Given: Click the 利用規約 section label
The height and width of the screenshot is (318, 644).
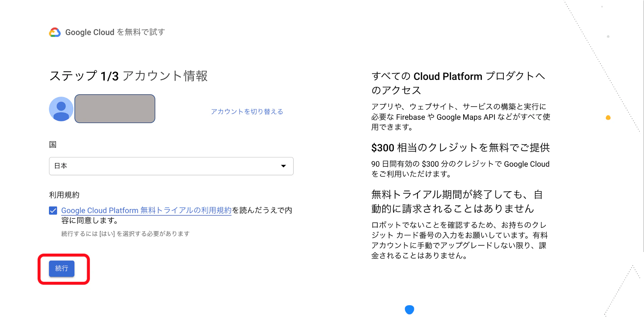Looking at the screenshot, I should pos(64,195).
